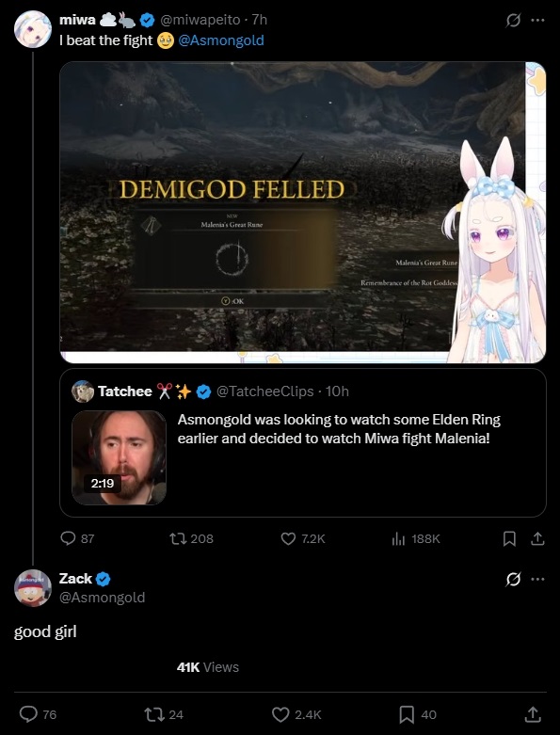Open the @Asmongold mention link
The height and width of the screenshot is (735, 560).
tap(221, 40)
